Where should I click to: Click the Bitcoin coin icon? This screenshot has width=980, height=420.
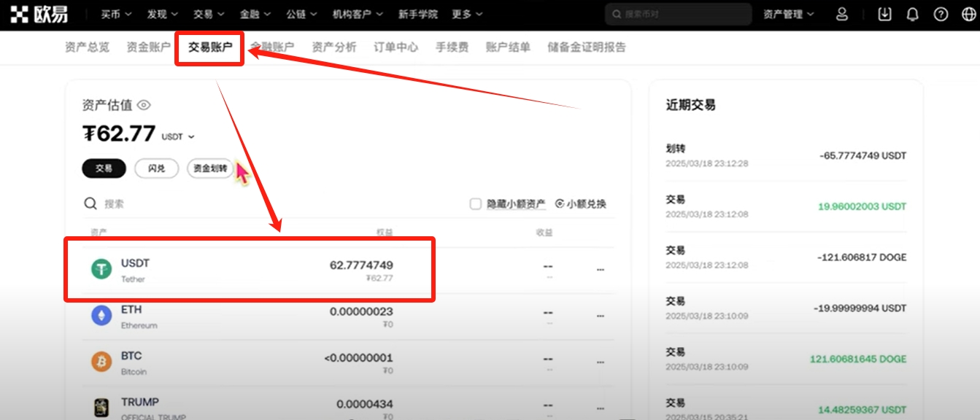pos(101,362)
